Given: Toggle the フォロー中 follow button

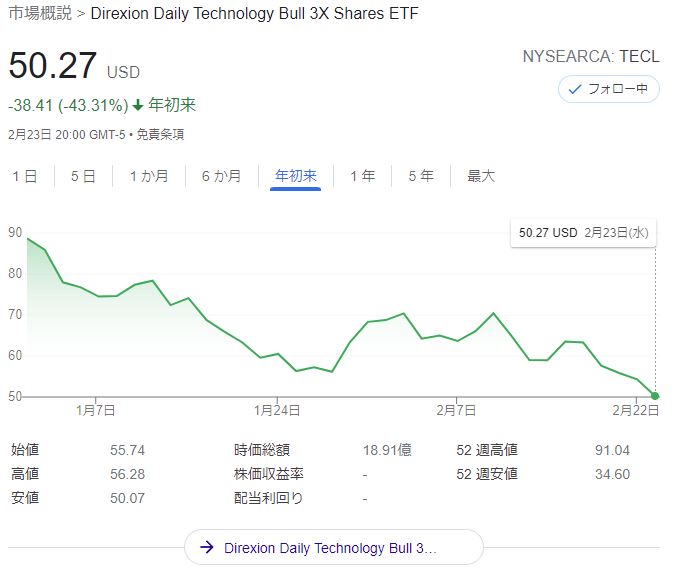Looking at the screenshot, I should [608, 89].
